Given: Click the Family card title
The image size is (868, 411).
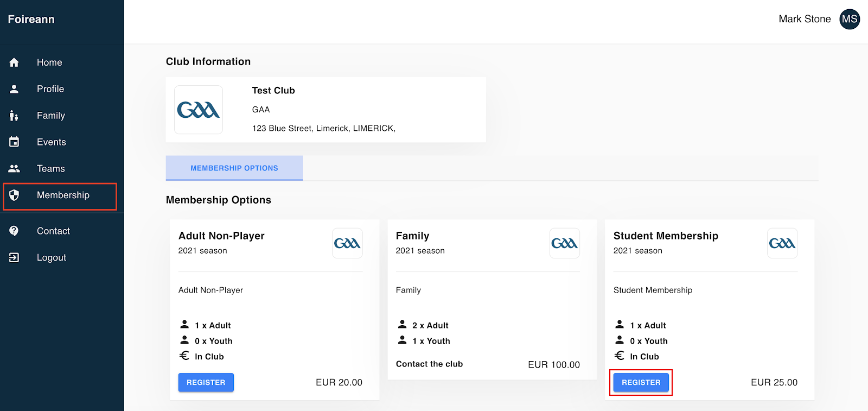Looking at the screenshot, I should (x=412, y=236).
